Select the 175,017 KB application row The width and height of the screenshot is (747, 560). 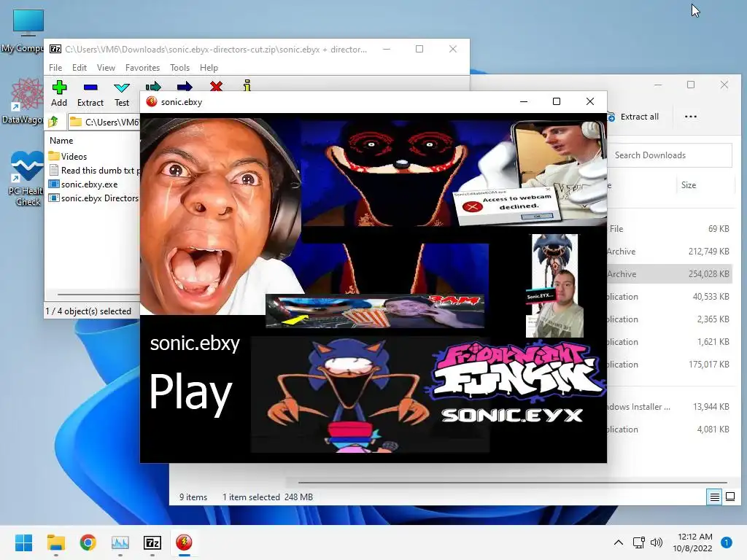(669, 365)
